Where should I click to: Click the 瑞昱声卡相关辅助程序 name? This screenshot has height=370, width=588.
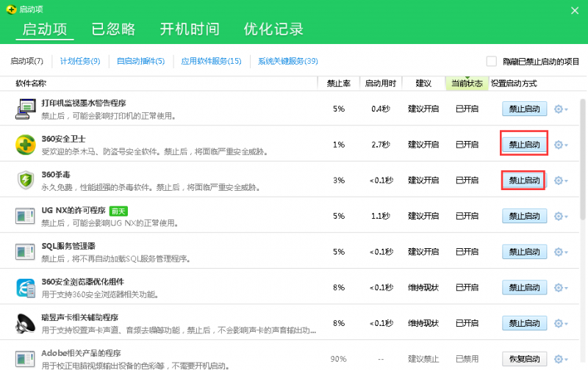[x=80, y=318]
